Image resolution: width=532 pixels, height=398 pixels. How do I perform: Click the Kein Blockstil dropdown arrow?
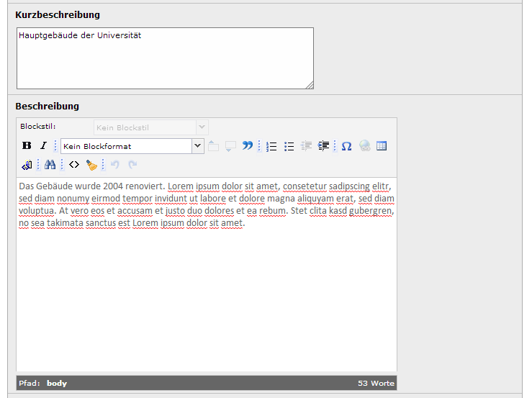click(202, 127)
